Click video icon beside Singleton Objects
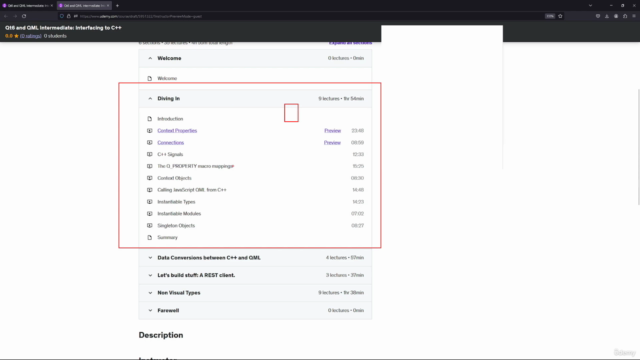This screenshot has width=640, height=360. [x=150, y=225]
